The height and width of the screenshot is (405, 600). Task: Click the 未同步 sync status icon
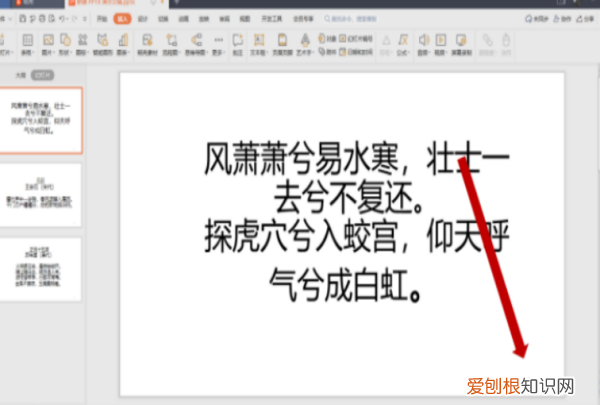536,19
